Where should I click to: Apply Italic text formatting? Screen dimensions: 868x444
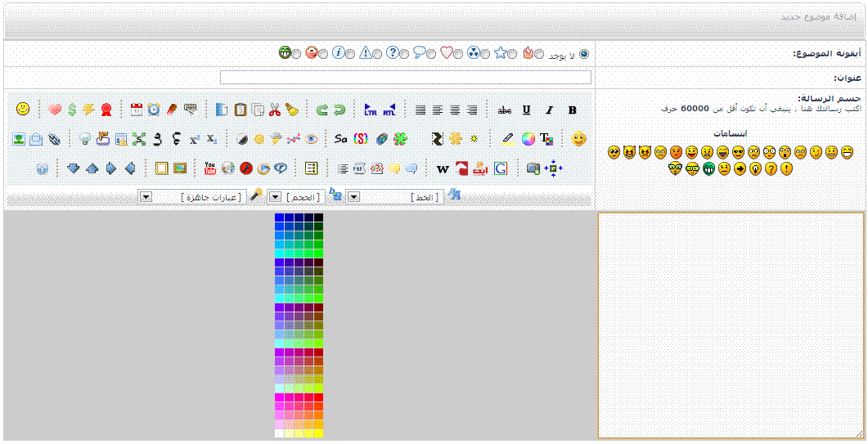click(x=549, y=110)
